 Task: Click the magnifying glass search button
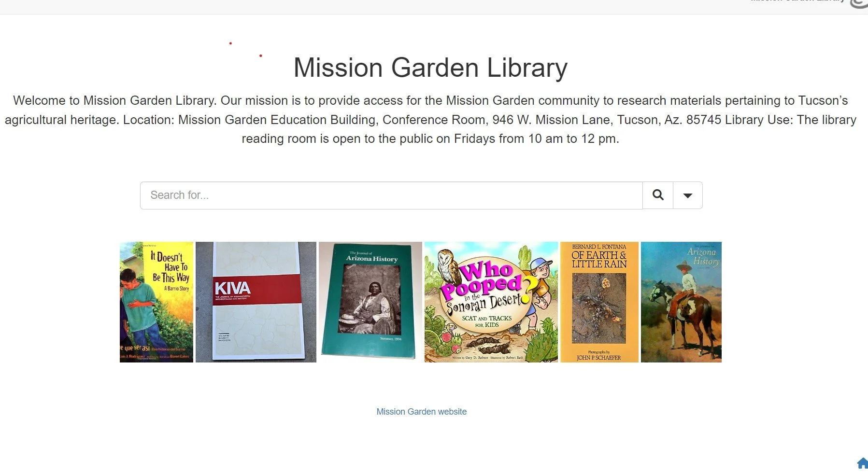tap(657, 195)
